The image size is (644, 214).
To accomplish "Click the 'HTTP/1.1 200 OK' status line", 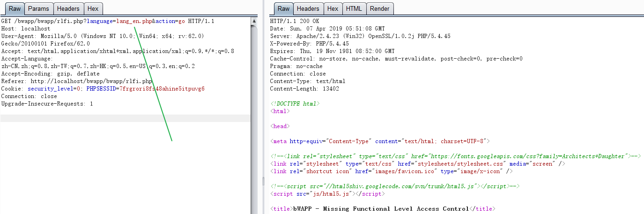I will (295, 21).
